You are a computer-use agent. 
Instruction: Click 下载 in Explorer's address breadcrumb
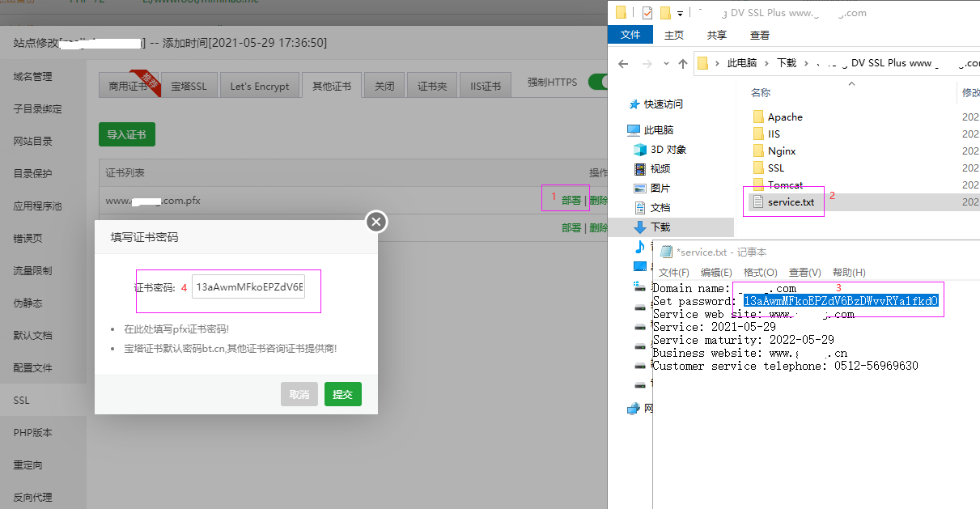(x=787, y=62)
